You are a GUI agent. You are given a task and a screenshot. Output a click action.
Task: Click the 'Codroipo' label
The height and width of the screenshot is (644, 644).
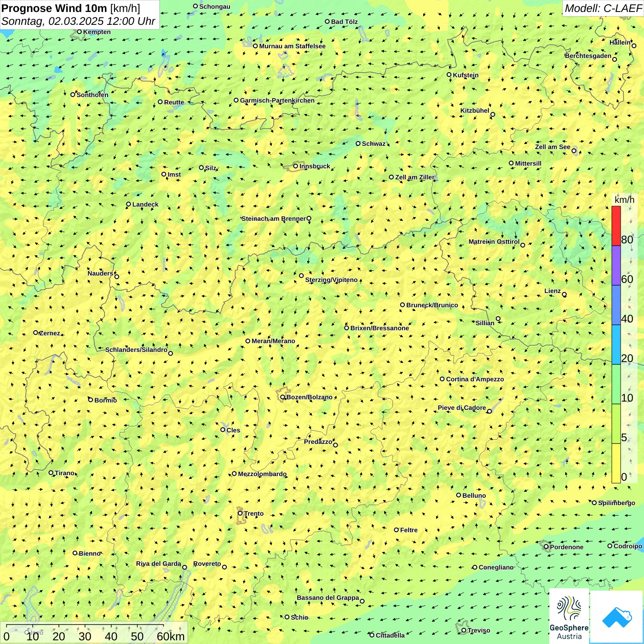627,546
